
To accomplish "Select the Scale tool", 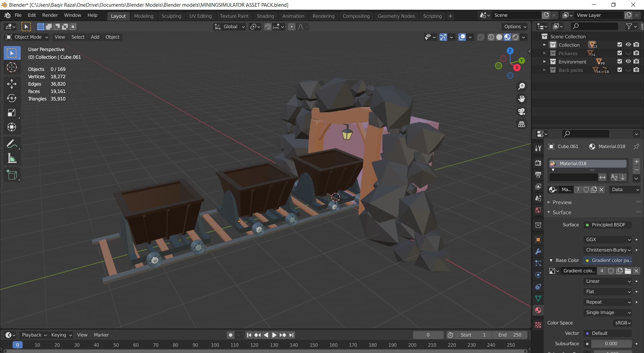I will (12, 113).
